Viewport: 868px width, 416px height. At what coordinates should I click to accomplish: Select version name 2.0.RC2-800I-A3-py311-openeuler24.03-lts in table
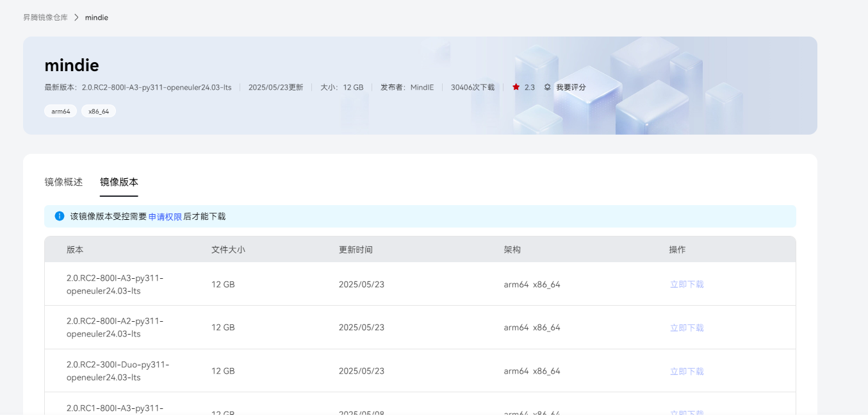pos(115,284)
